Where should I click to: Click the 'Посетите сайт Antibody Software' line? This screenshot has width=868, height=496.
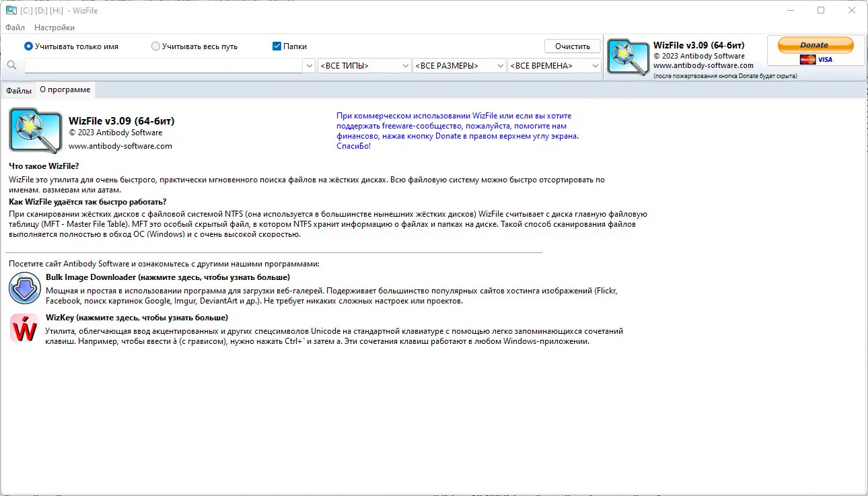164,264
